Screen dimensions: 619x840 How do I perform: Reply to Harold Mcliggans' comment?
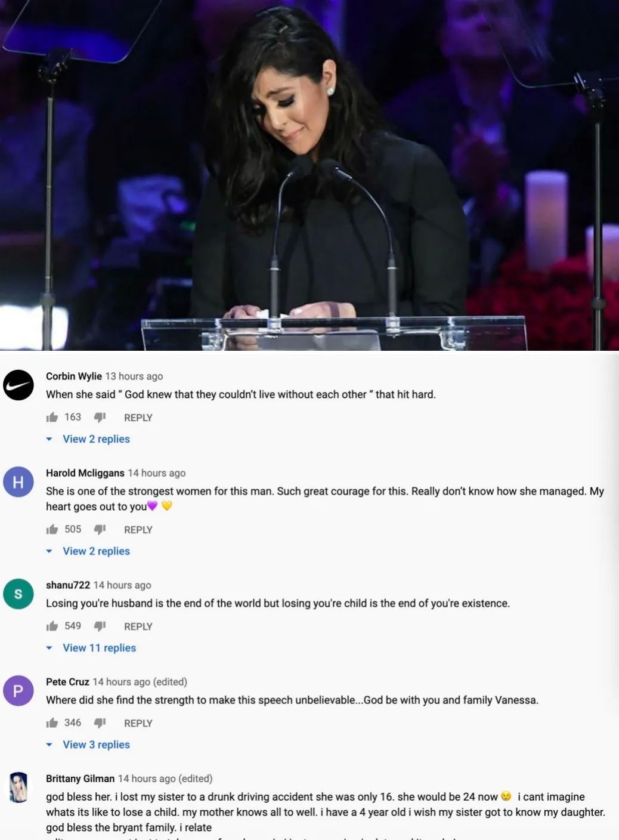[138, 530]
